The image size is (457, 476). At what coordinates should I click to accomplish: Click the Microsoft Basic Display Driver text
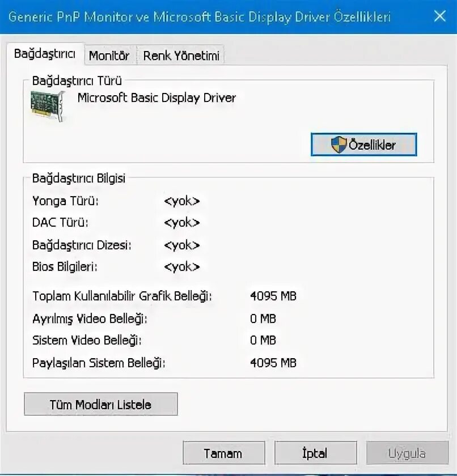tap(156, 97)
